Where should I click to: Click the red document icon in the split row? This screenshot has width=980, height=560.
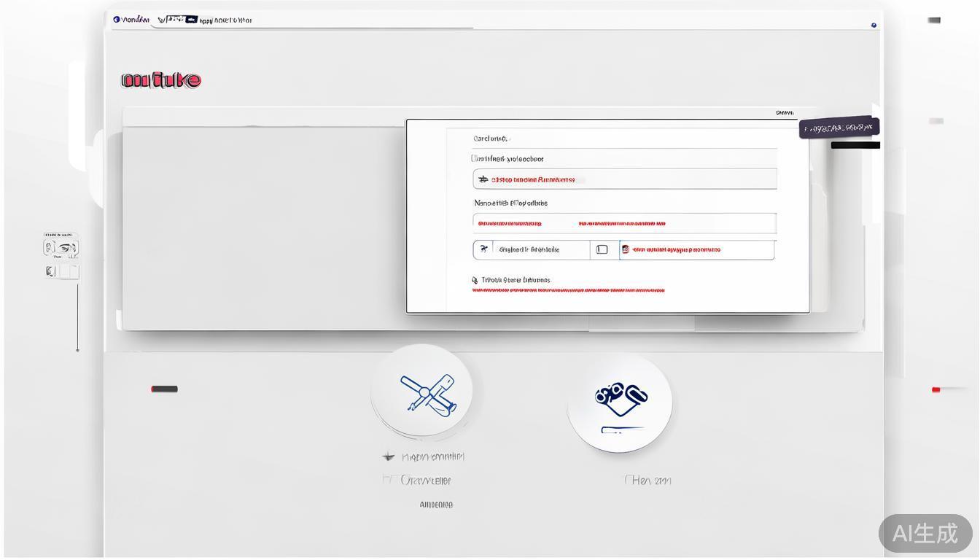pos(625,249)
